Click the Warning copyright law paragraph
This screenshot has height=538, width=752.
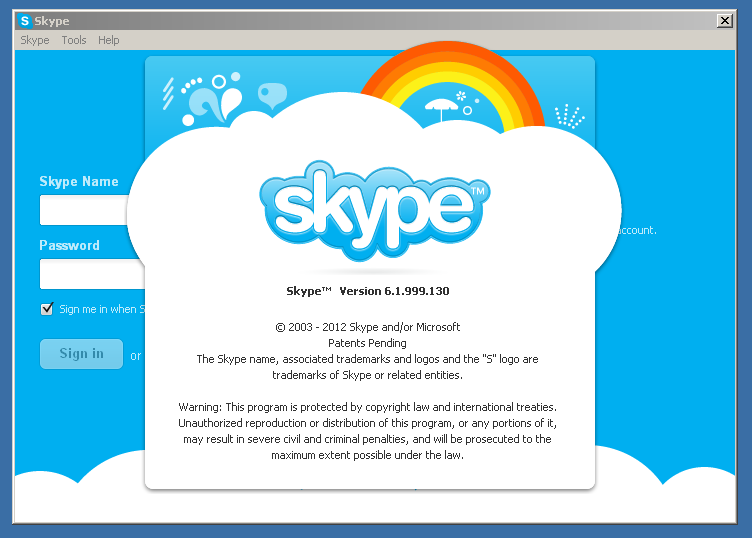pos(368,431)
